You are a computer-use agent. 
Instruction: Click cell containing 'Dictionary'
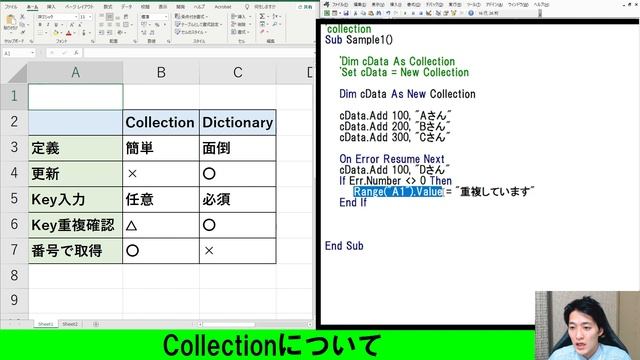pos(238,122)
